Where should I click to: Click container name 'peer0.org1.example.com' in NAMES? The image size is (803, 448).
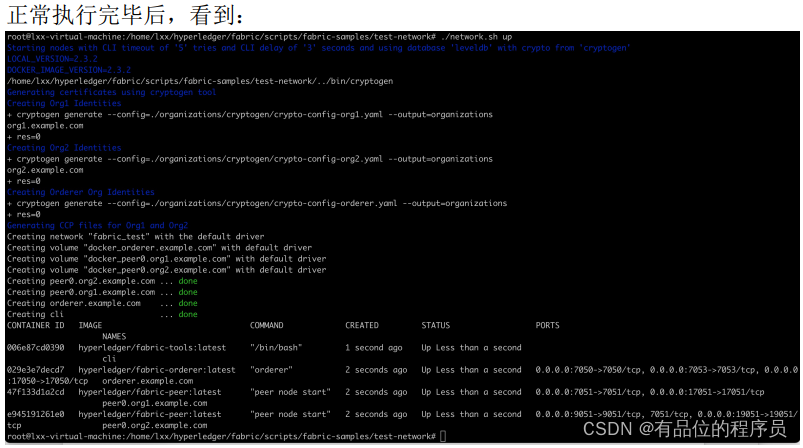point(155,403)
